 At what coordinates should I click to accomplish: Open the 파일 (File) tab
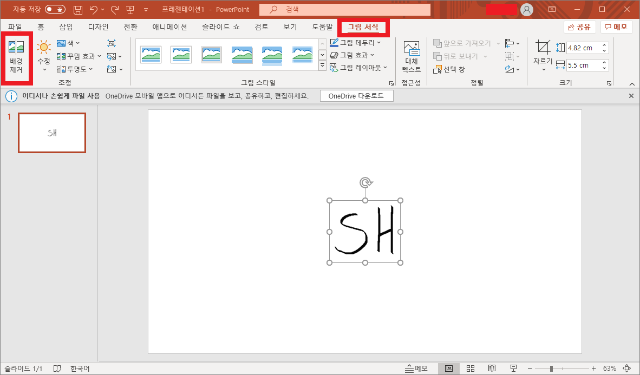click(x=15, y=27)
